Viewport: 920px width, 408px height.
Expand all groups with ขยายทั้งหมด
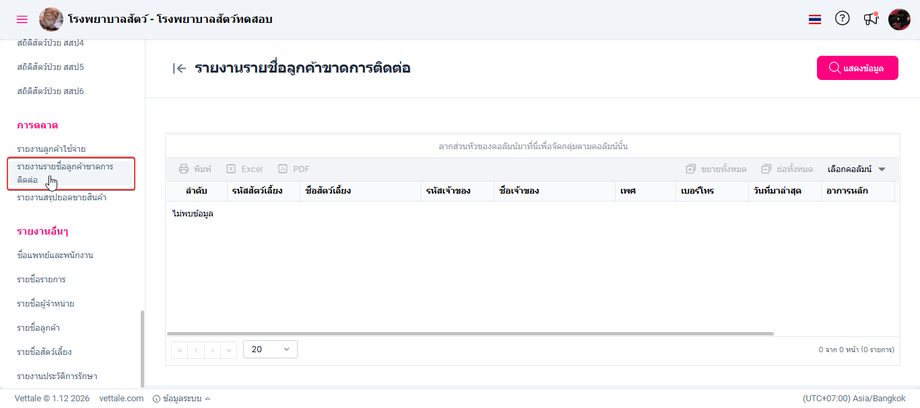[x=716, y=169]
